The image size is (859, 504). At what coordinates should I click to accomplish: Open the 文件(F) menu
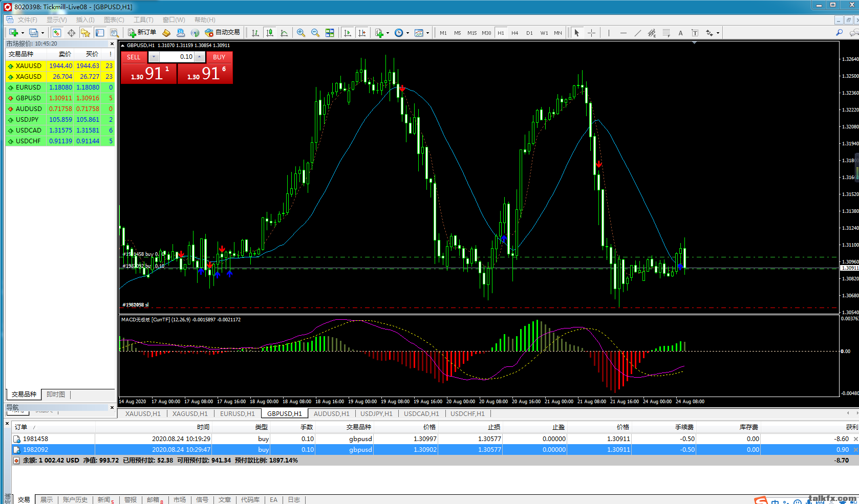27,20
